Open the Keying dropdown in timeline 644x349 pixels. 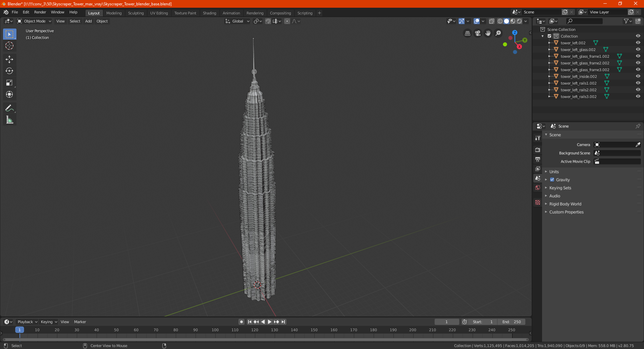[x=49, y=322]
